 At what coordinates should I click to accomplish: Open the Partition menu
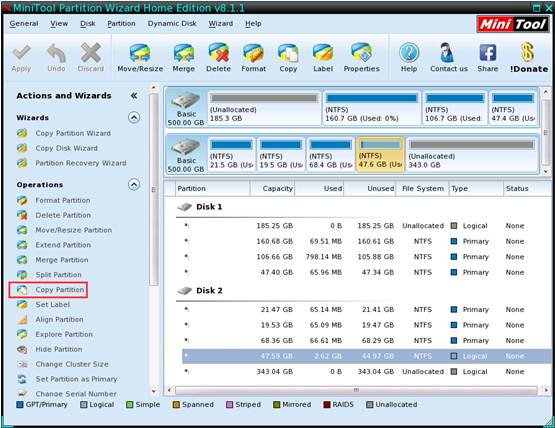(121, 24)
